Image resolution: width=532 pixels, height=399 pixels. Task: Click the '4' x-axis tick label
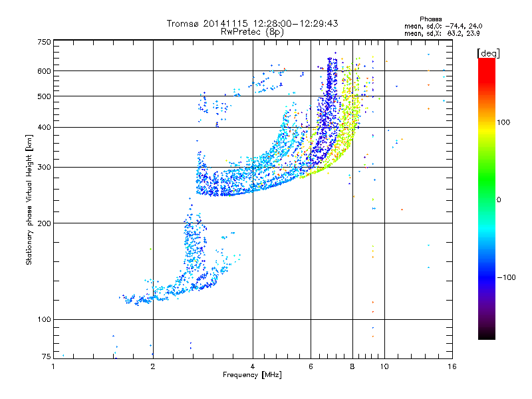tap(253, 366)
